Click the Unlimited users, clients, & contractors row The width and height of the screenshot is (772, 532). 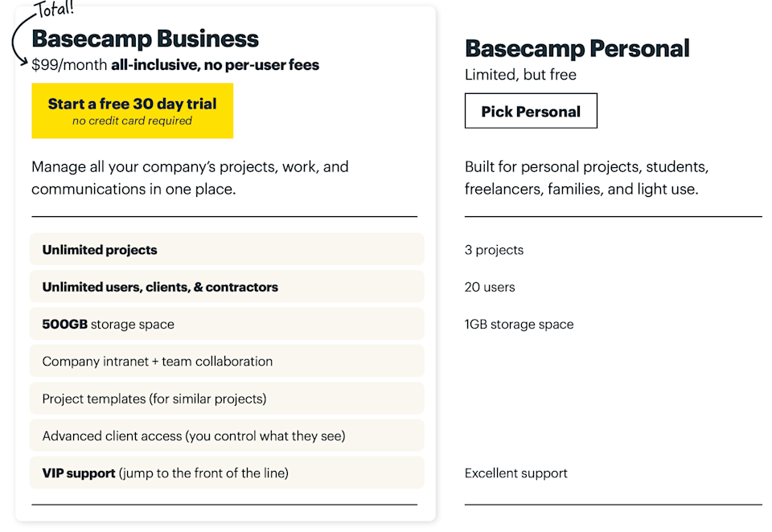(226, 287)
